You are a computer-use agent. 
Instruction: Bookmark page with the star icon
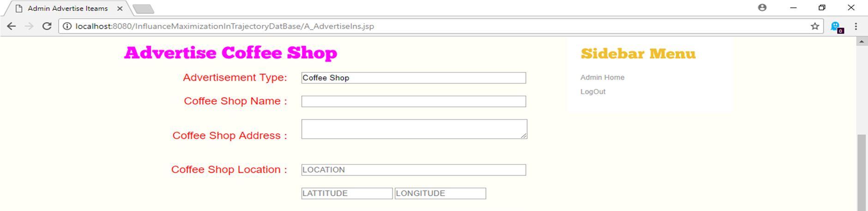tap(815, 26)
